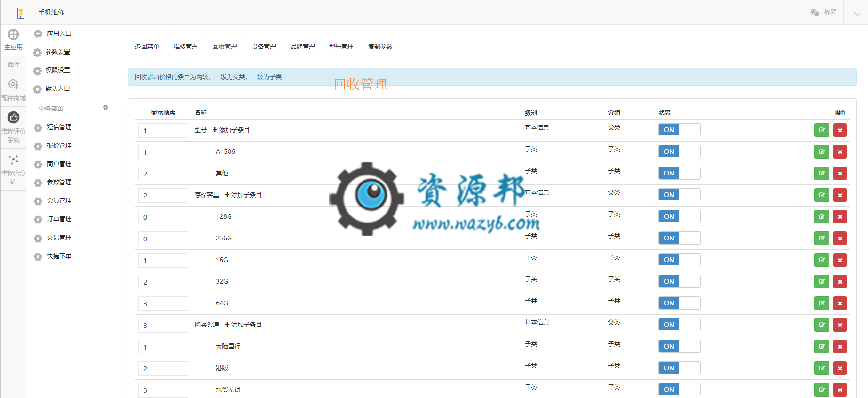Click the 手机维修 app logo icon
Image resolution: width=868 pixels, height=398 pixels.
(x=20, y=13)
